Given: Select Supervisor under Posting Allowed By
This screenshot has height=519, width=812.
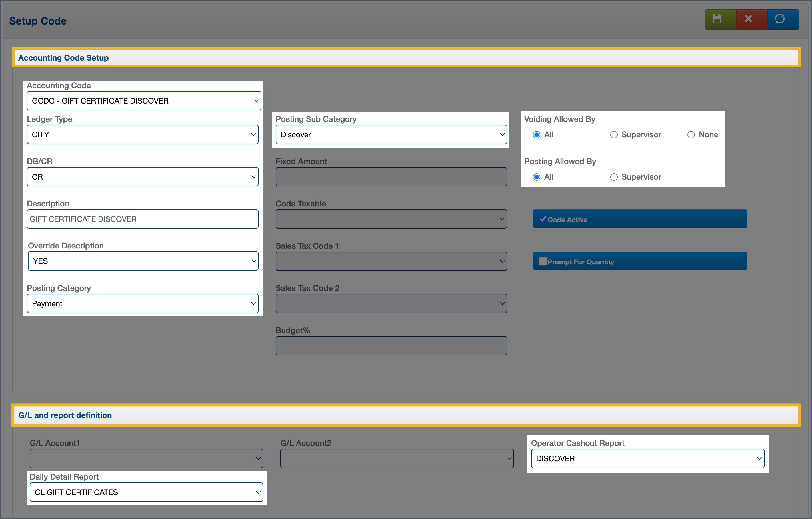Looking at the screenshot, I should click(x=614, y=177).
